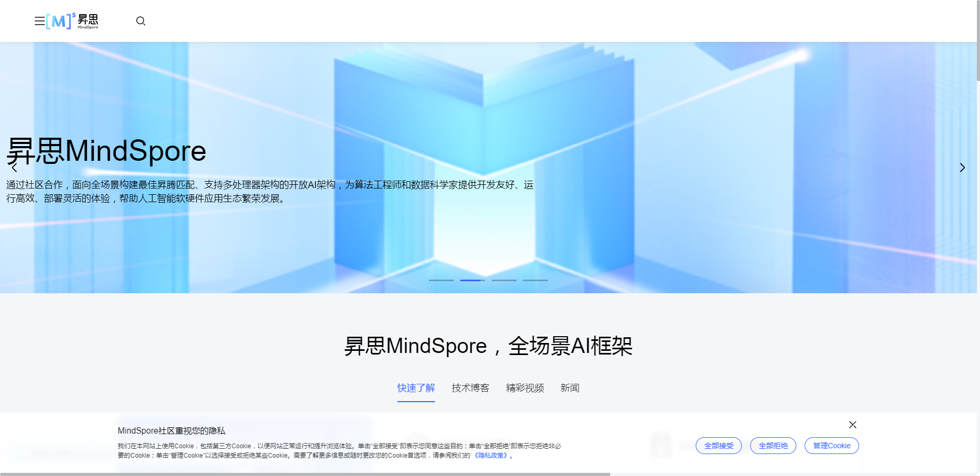Click the horizontal page scrollbar
The width and height of the screenshot is (980, 476).
tap(305, 474)
